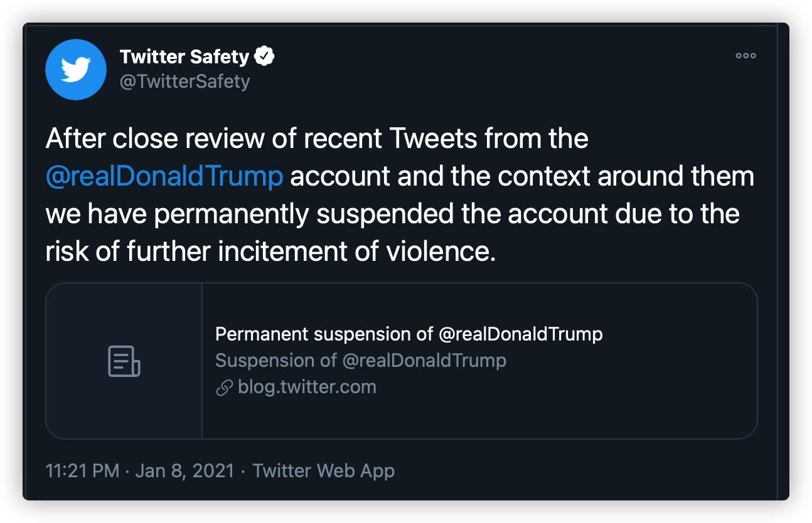The image size is (812, 523).
Task: Click the 11:21 PM time in the timestamp
Action: [82, 471]
